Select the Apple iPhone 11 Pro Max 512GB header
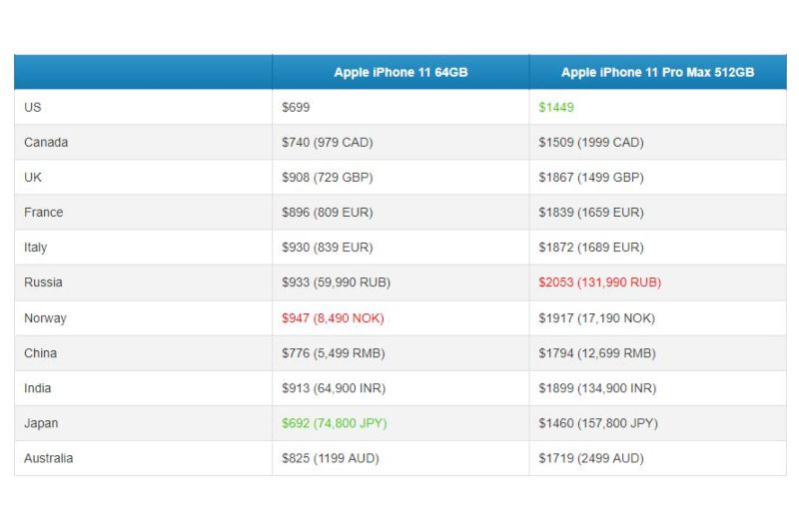Image resolution: width=799 pixels, height=532 pixels. (x=657, y=72)
